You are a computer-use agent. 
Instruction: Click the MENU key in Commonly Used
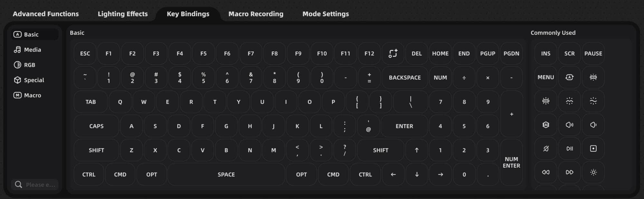click(x=545, y=77)
